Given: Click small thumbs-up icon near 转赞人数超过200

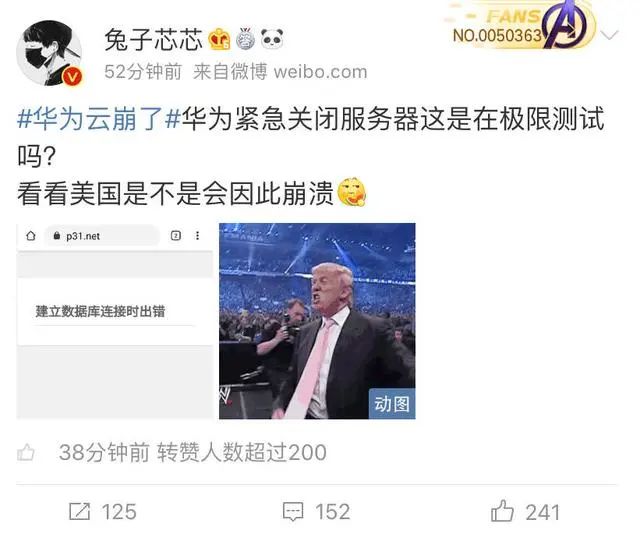Looking at the screenshot, I should coord(26,452).
